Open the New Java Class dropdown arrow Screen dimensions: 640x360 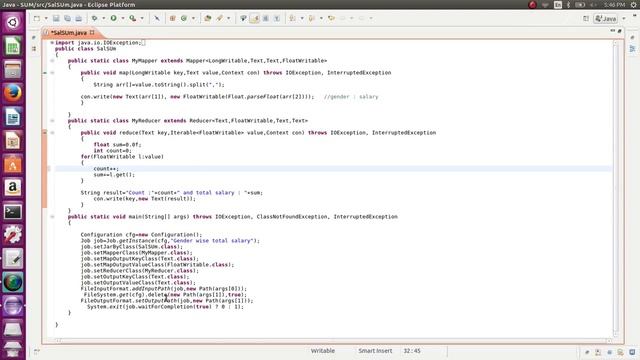click(x=193, y=18)
